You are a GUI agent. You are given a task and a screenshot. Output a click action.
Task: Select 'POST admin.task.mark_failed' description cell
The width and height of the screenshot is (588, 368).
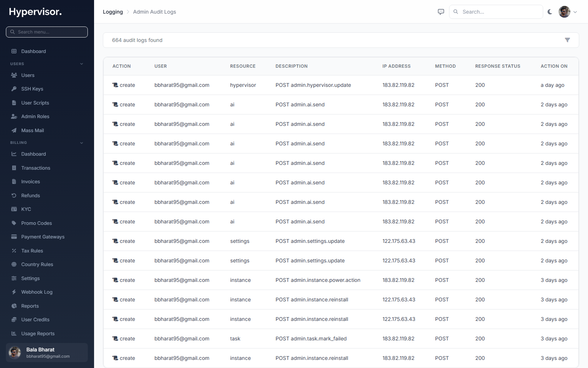(311, 339)
